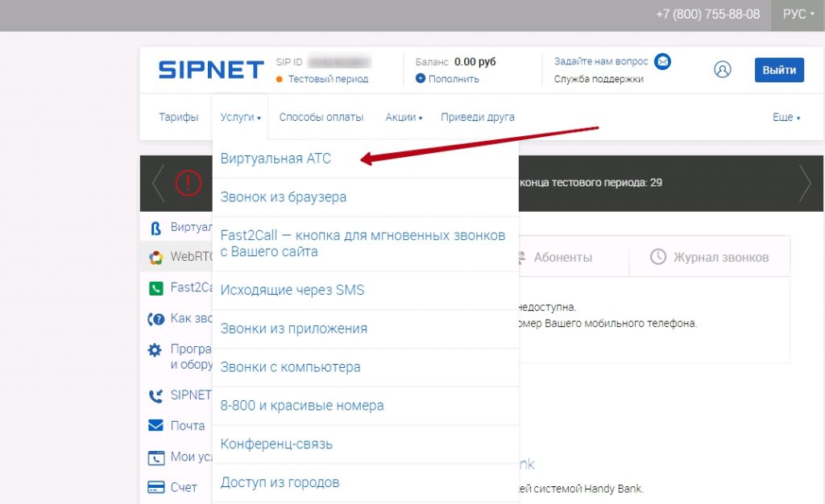Open the Акции dropdown
The width and height of the screenshot is (825, 504).
tap(402, 117)
